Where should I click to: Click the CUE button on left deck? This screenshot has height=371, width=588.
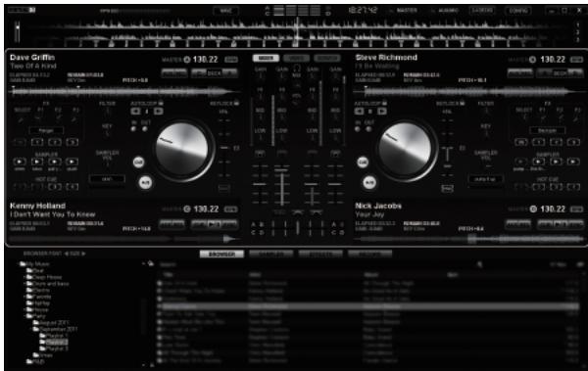pos(139,162)
